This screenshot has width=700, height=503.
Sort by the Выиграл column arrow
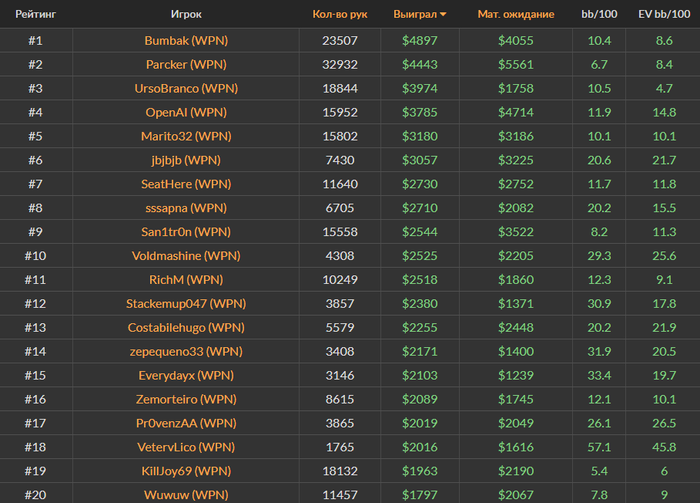tap(443, 15)
